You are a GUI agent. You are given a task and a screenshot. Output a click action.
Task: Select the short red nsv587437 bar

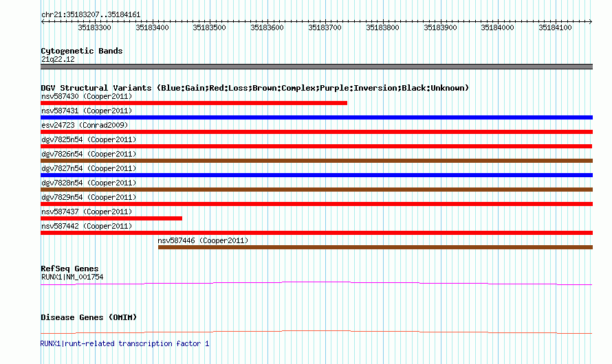click(x=111, y=218)
